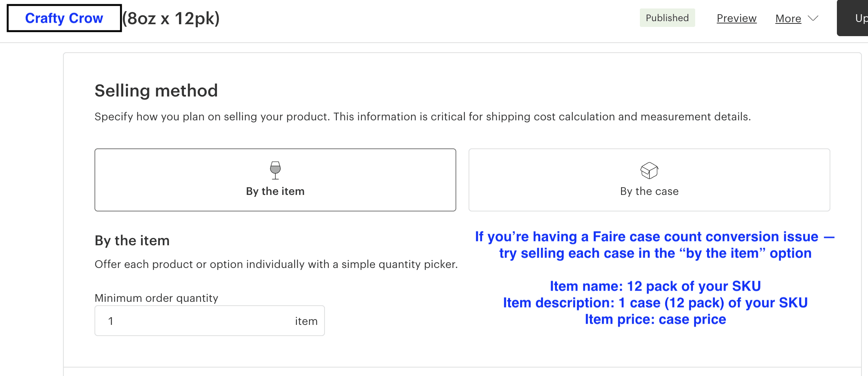Click the Published status badge
This screenshot has height=376, width=868.
point(667,18)
